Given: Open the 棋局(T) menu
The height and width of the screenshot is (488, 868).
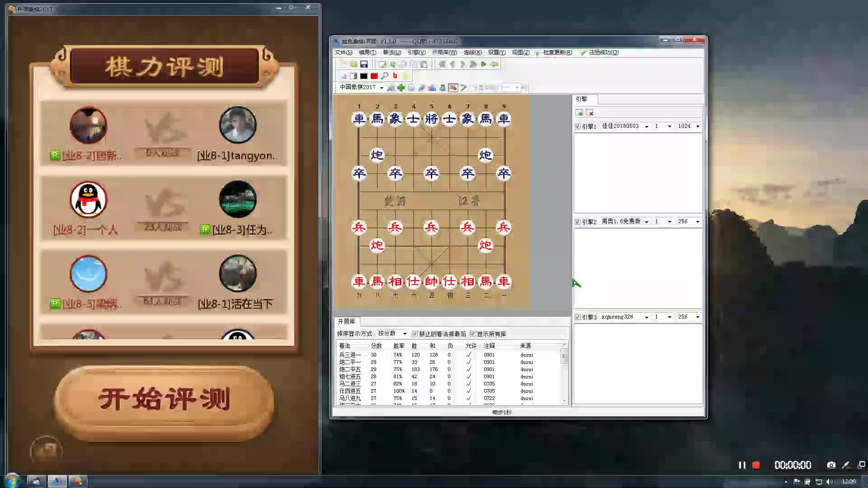Looking at the screenshot, I should 368,52.
